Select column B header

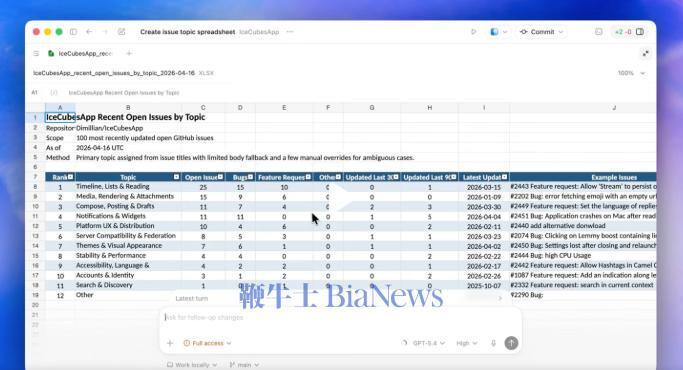(128, 107)
